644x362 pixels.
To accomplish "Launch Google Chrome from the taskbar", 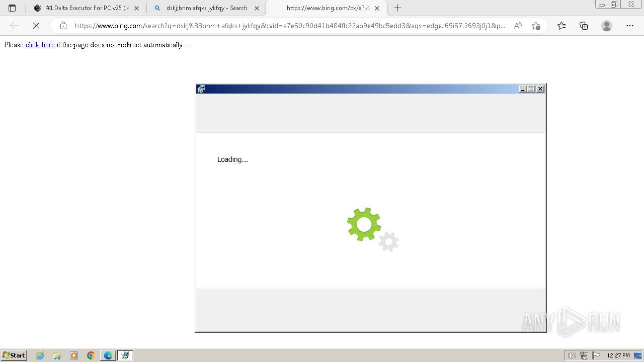I will point(91,355).
